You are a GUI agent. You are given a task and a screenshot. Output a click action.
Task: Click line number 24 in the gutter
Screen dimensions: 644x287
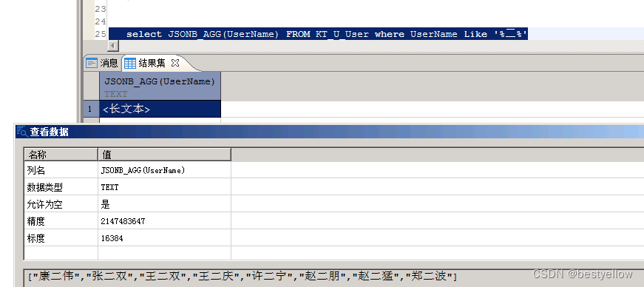pyautogui.click(x=101, y=21)
